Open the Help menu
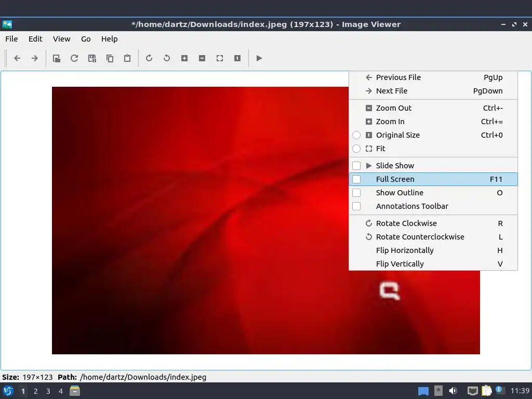 [109, 39]
